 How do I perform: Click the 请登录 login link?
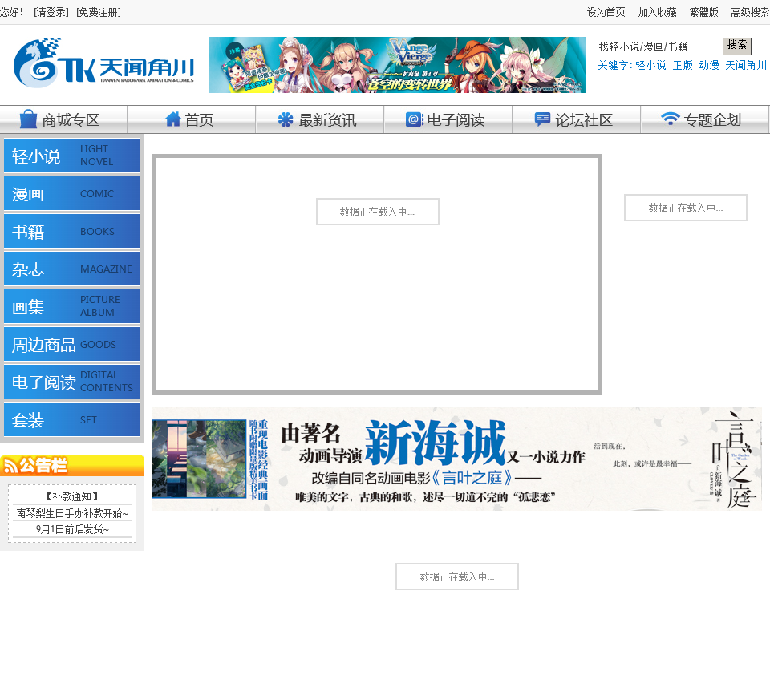click(x=51, y=12)
